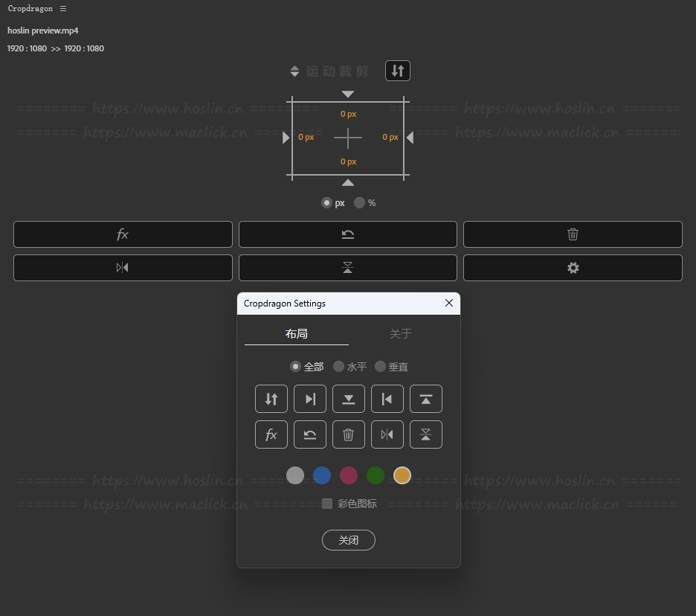Pick the blue color swatch

pos(322,475)
